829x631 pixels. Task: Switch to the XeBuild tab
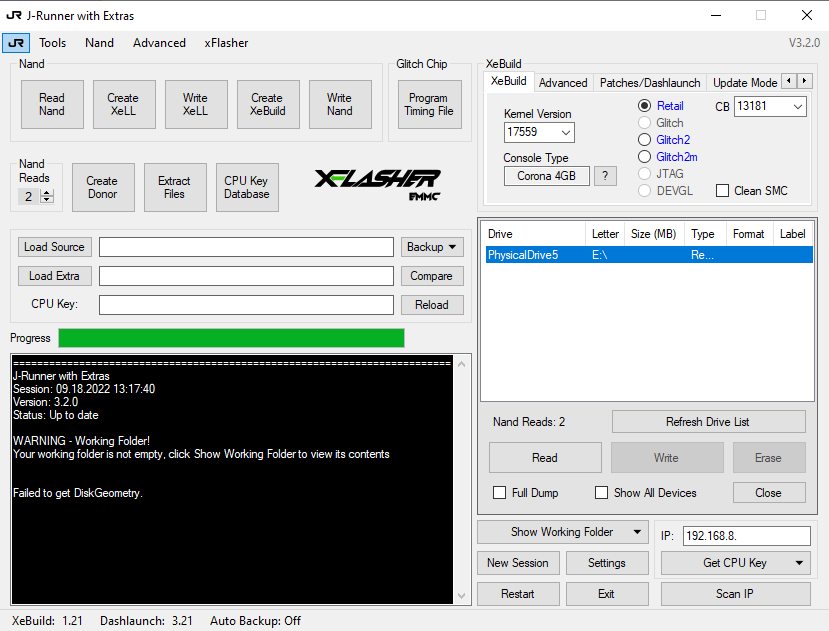tap(509, 81)
